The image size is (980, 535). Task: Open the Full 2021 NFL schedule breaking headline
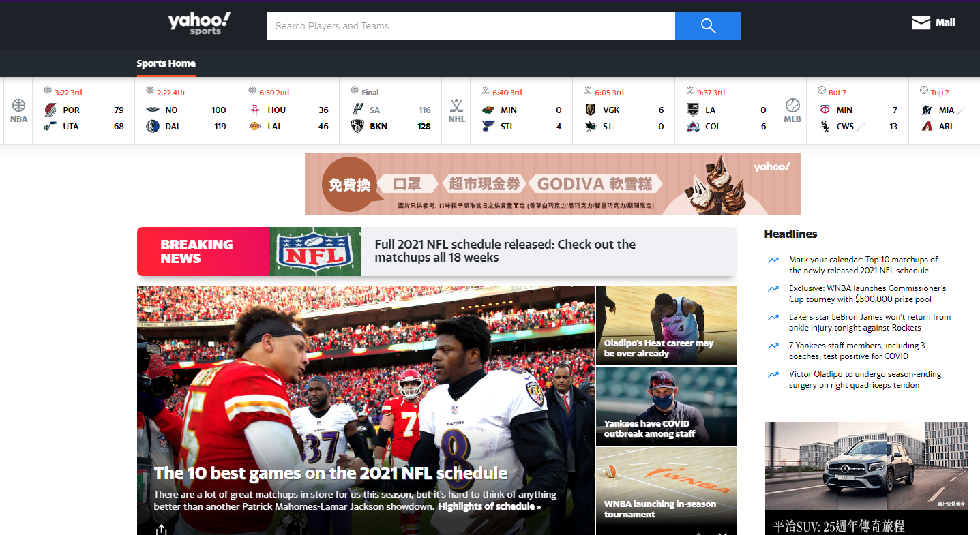coord(505,251)
